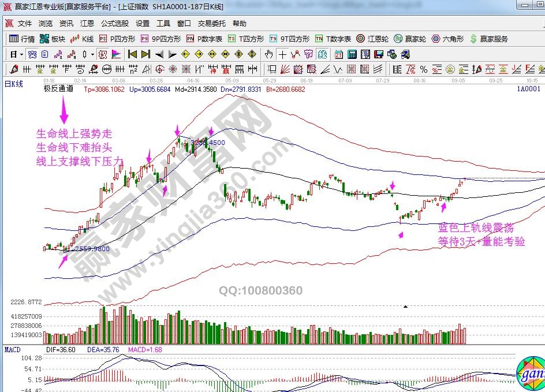The height and width of the screenshot is (392, 545).
Task: Open the 公式选股 menu
Action: (x=115, y=24)
